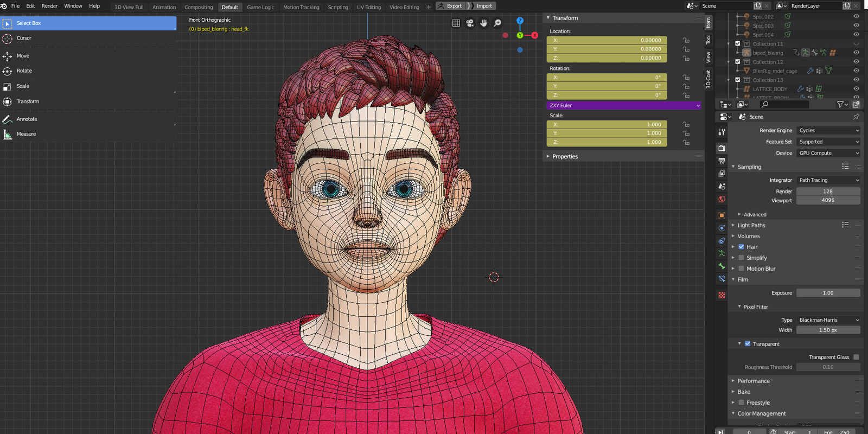868x434 pixels.
Task: Open the ZXY Euler rotation mode dropdown
Action: click(x=624, y=105)
